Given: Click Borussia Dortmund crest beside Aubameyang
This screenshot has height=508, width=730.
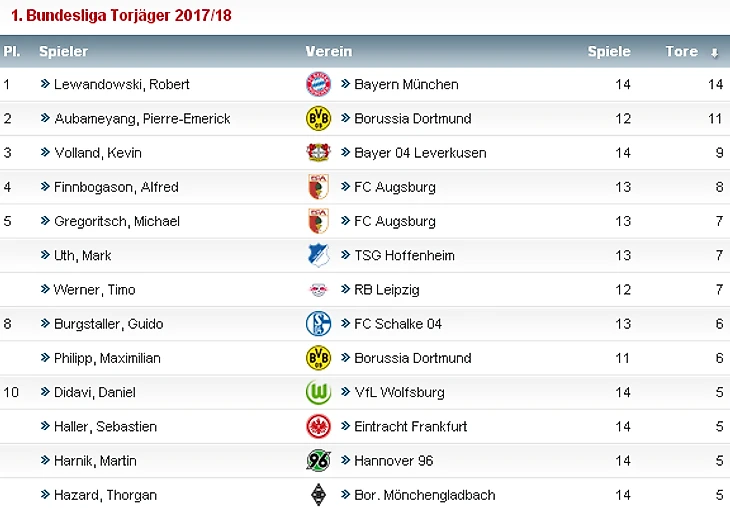Looking at the screenshot, I should tap(318, 118).
